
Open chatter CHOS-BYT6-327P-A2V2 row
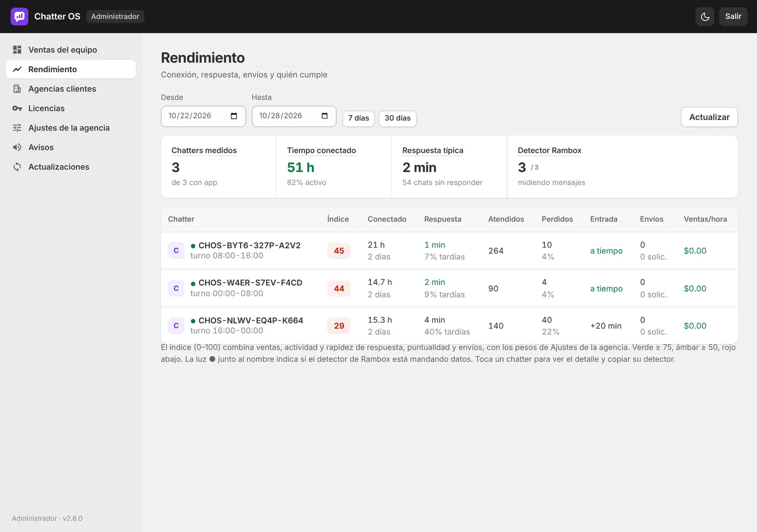(449, 251)
